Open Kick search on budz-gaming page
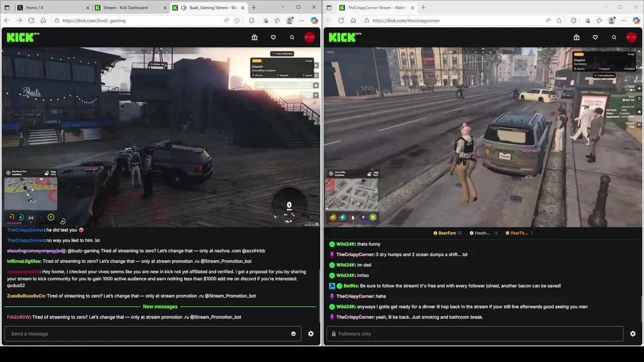644x362 pixels. point(292,37)
